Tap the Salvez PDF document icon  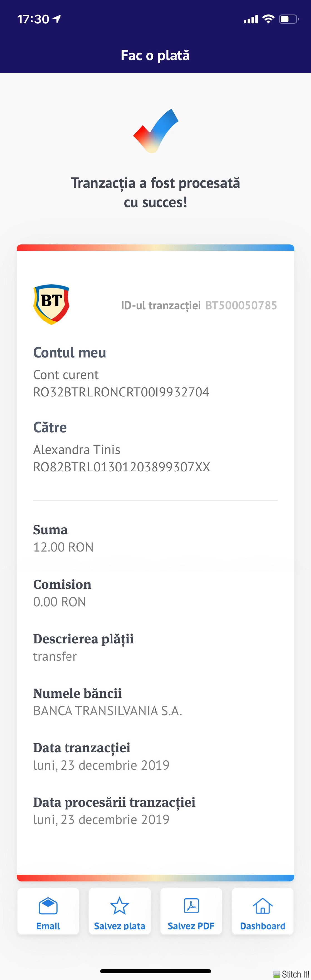(x=191, y=906)
